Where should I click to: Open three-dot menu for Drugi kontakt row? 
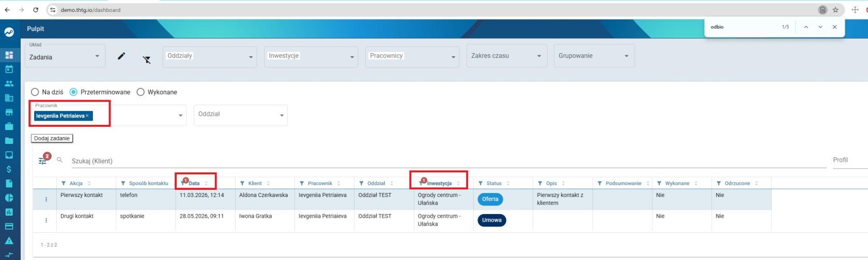point(46,220)
